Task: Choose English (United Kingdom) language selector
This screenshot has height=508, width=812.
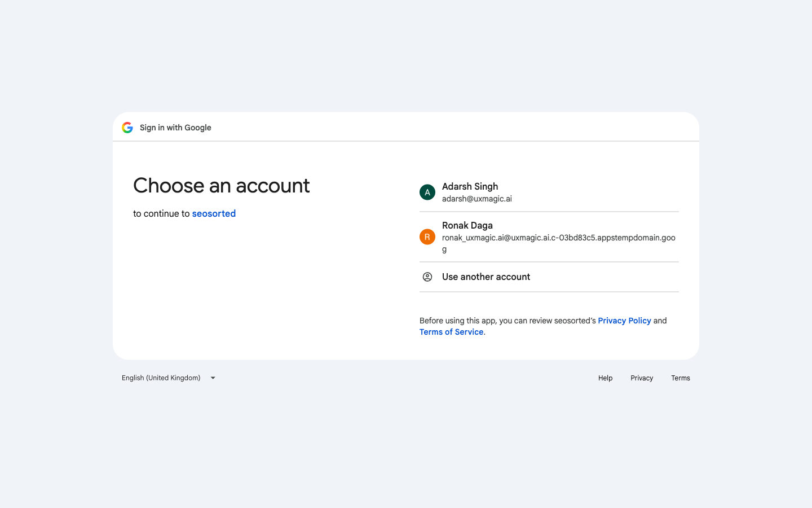Action: 169,378
